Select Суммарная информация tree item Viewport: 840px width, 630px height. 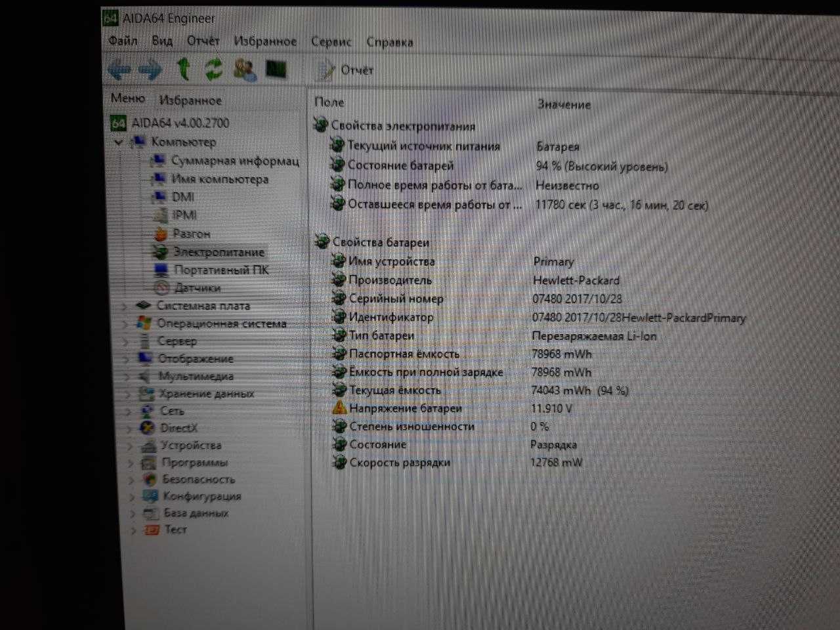pos(235,161)
